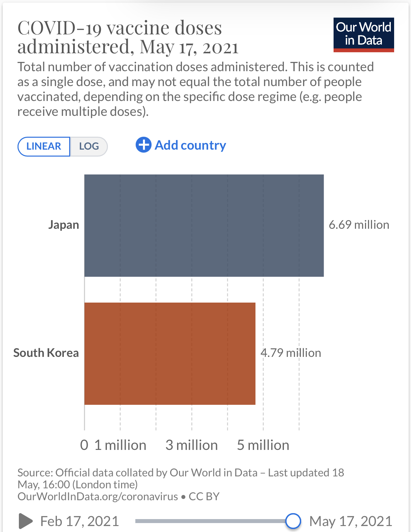Select the Japan country label

point(64,225)
